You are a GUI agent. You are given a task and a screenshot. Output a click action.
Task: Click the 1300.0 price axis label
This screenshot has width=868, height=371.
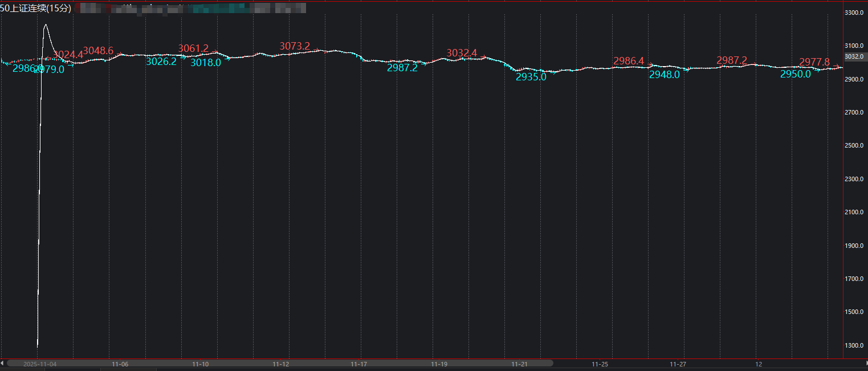click(855, 345)
